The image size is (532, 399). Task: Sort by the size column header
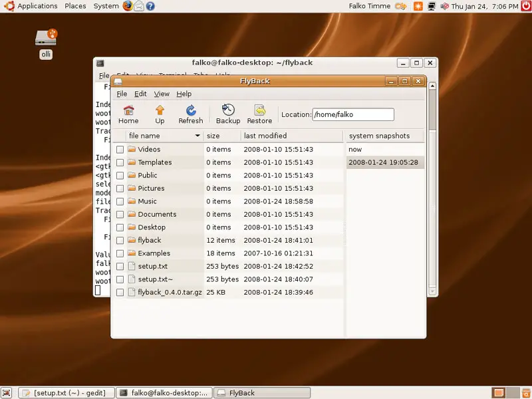pyautogui.click(x=222, y=136)
